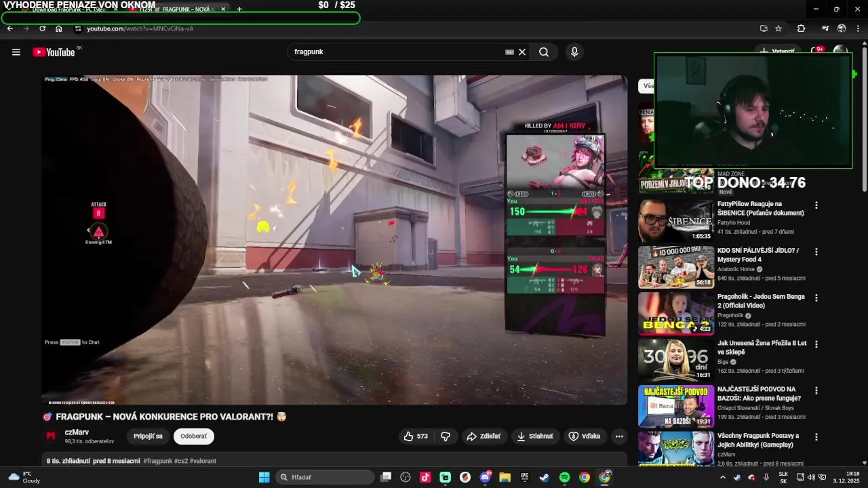868x488 pixels.
Task: Open a new browser tab
Action: 239,9
